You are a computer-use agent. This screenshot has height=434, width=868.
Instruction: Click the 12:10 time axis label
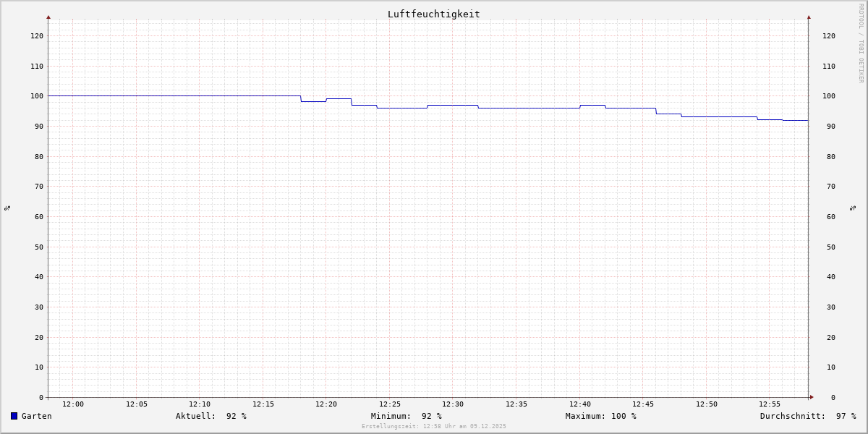coord(200,404)
